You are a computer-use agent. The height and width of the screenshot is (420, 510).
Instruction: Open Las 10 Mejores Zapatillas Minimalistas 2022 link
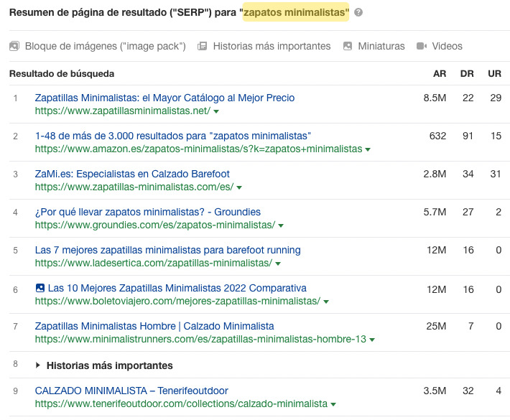point(177,288)
